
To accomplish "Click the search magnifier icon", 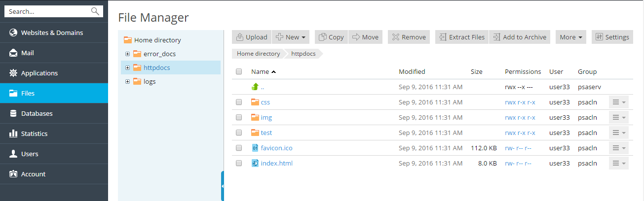I will [x=95, y=11].
